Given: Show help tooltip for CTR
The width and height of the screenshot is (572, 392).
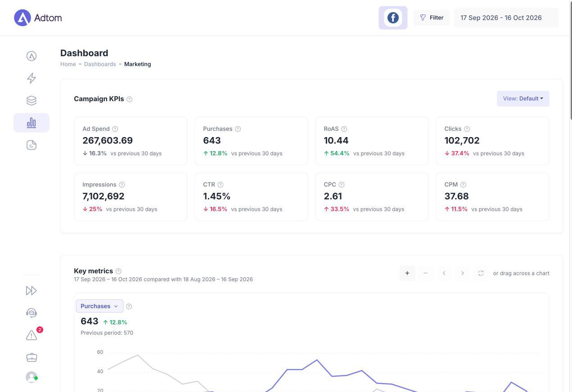Looking at the screenshot, I should coord(221,185).
